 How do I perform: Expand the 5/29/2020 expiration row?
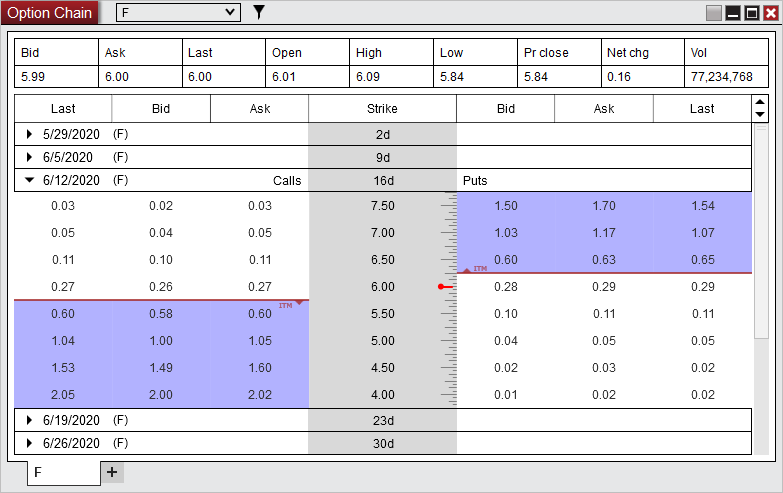(30, 133)
